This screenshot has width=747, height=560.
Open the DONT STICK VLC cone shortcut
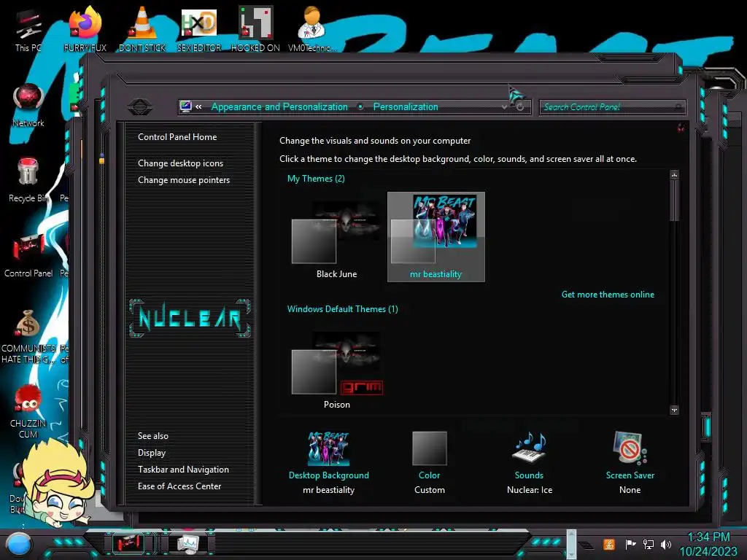click(x=142, y=28)
